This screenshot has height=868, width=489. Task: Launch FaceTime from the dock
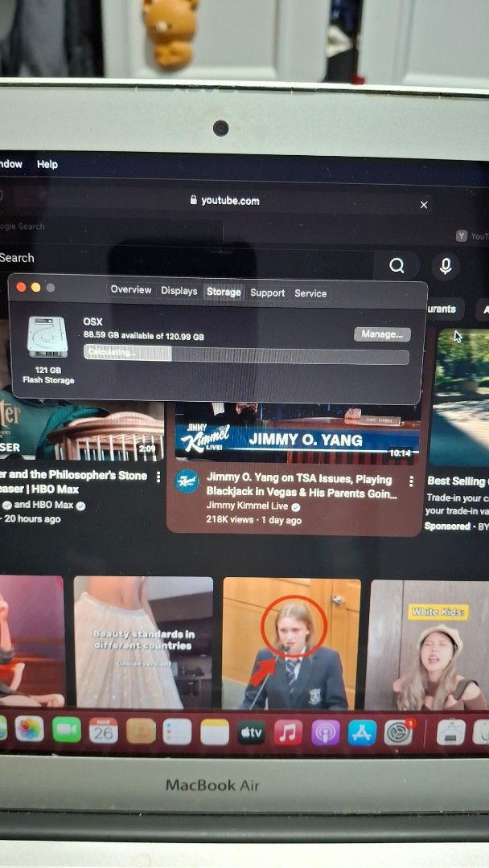point(67,730)
